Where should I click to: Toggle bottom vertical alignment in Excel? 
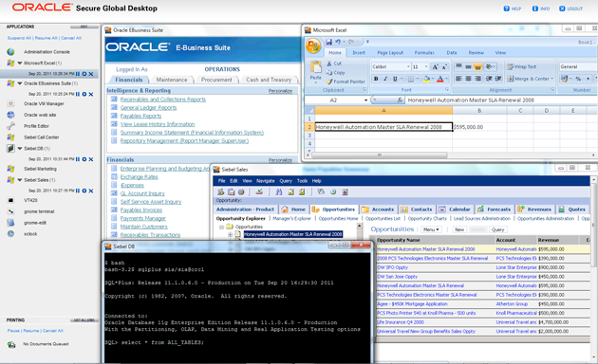pyautogui.click(x=477, y=67)
